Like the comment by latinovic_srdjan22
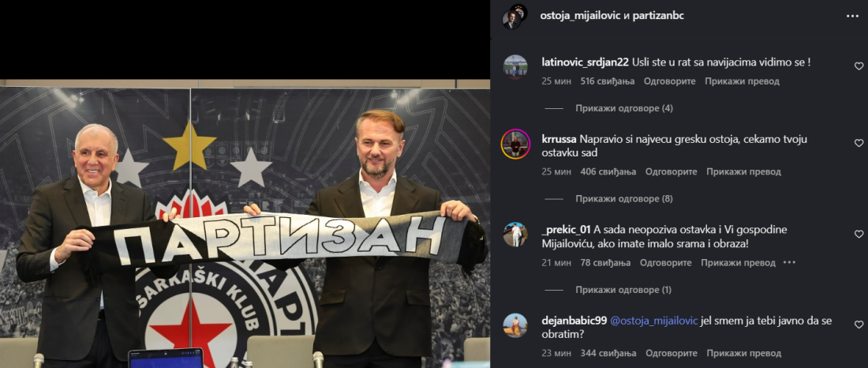 pos(859,66)
